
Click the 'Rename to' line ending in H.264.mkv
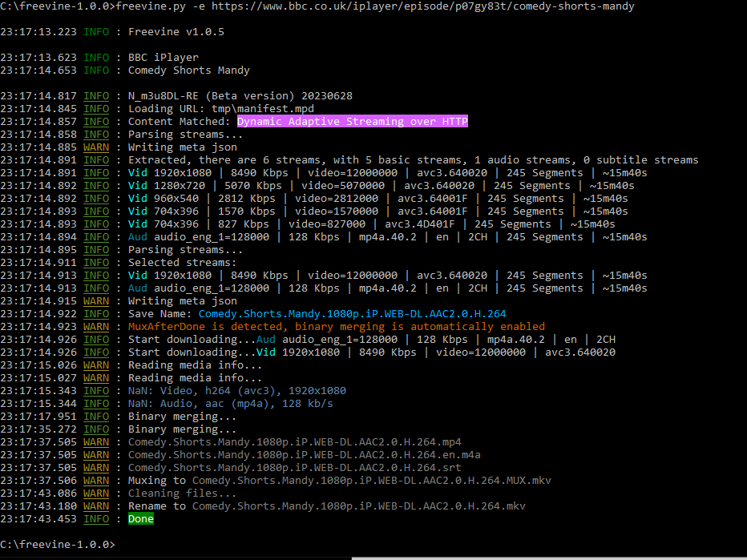point(326,506)
